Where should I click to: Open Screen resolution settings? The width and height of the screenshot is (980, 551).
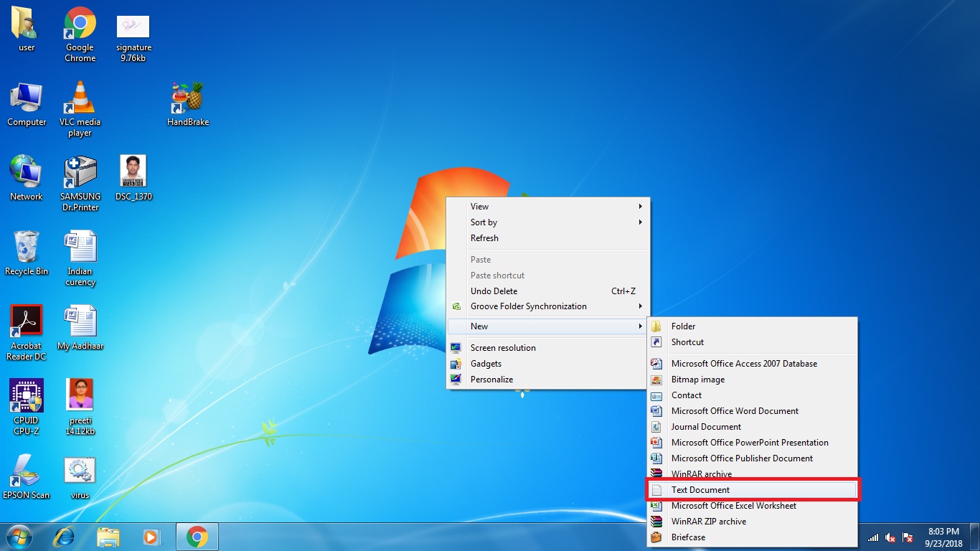(x=547, y=348)
